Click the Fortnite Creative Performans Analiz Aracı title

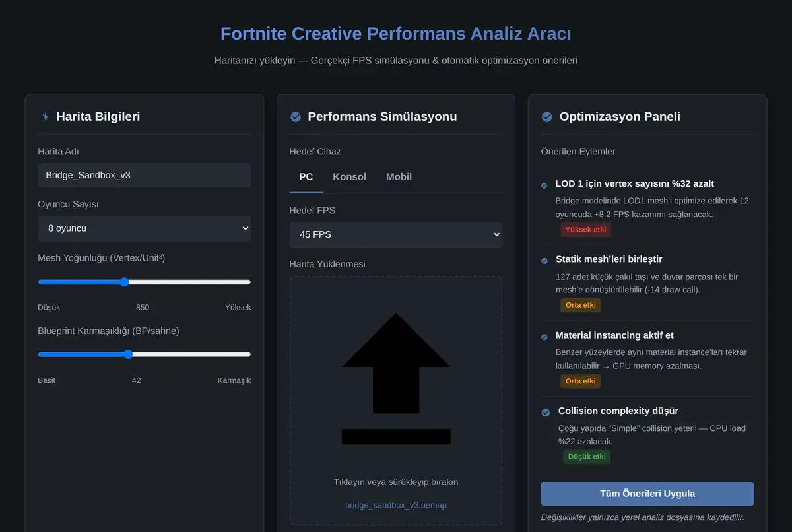[396, 34]
